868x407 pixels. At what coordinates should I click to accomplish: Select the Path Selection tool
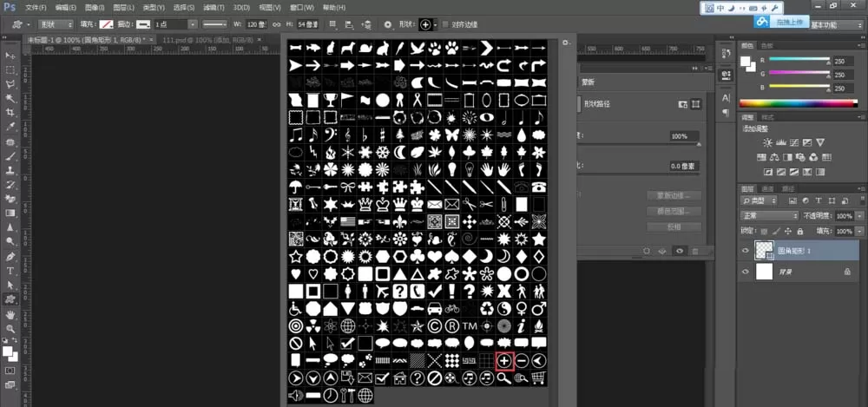coord(10,286)
